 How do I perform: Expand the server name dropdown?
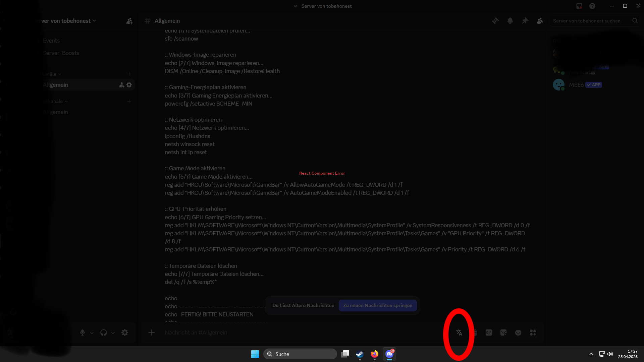pos(94,21)
